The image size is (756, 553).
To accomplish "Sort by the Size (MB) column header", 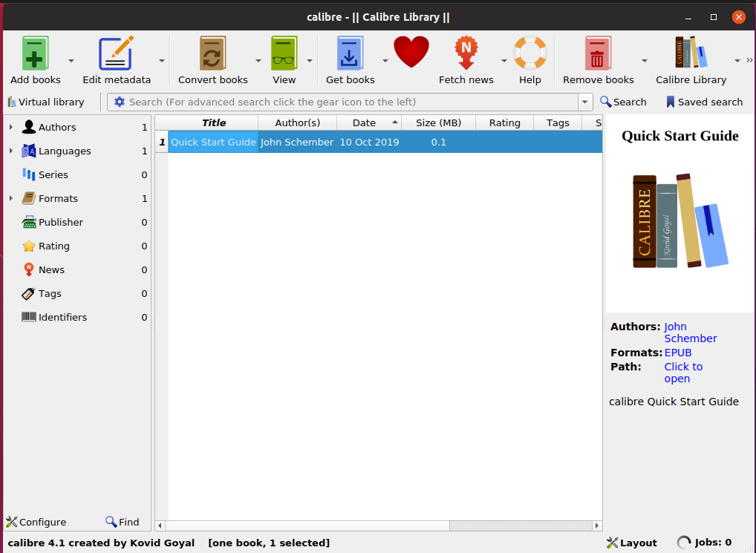I will pyautogui.click(x=438, y=122).
